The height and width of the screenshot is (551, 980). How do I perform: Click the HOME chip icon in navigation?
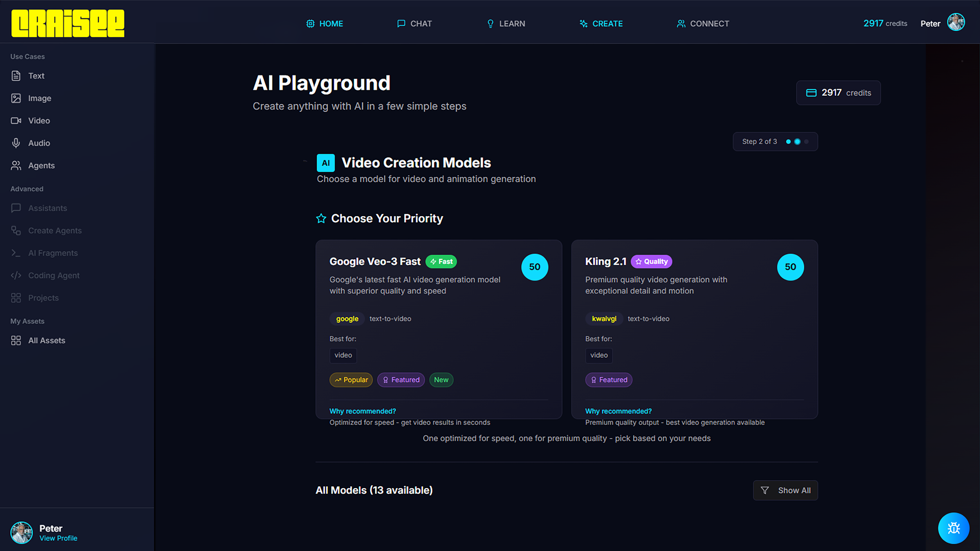pos(310,23)
